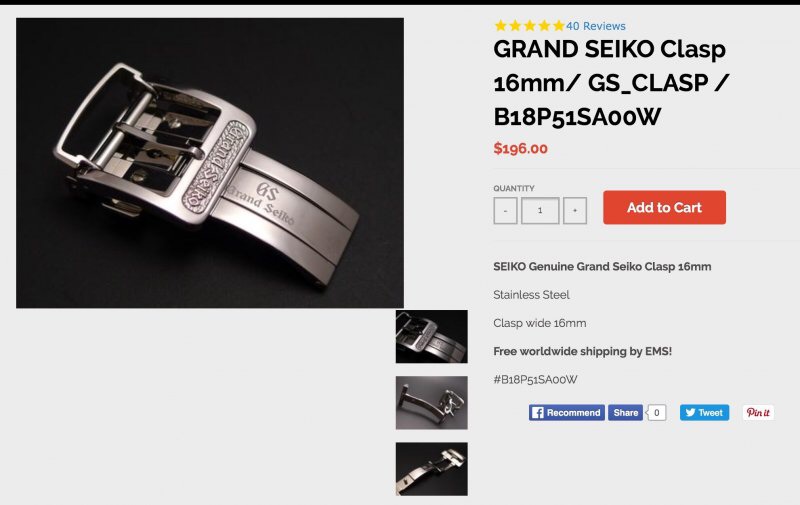Screen dimensions: 800x505
Task: Click the quantity input field
Action: [540, 210]
